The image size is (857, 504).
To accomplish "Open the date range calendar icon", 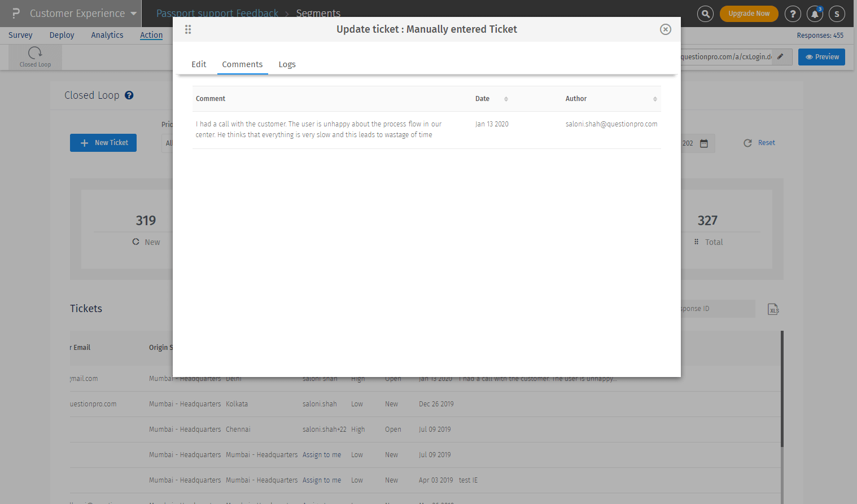I will (x=704, y=143).
